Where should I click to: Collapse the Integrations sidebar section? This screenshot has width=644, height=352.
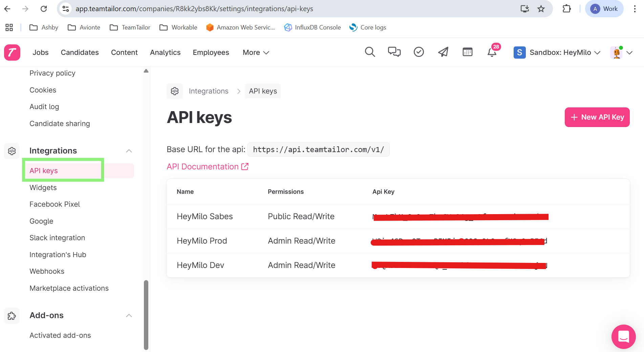tap(129, 151)
